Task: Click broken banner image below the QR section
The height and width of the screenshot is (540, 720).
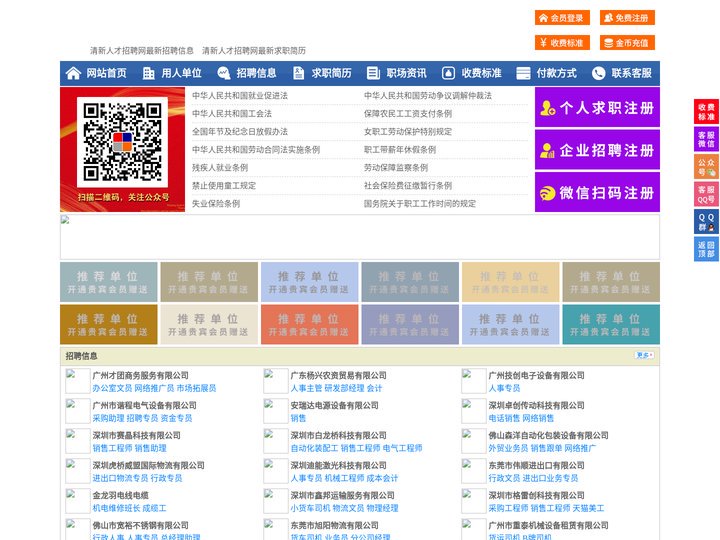Action: pos(360,237)
